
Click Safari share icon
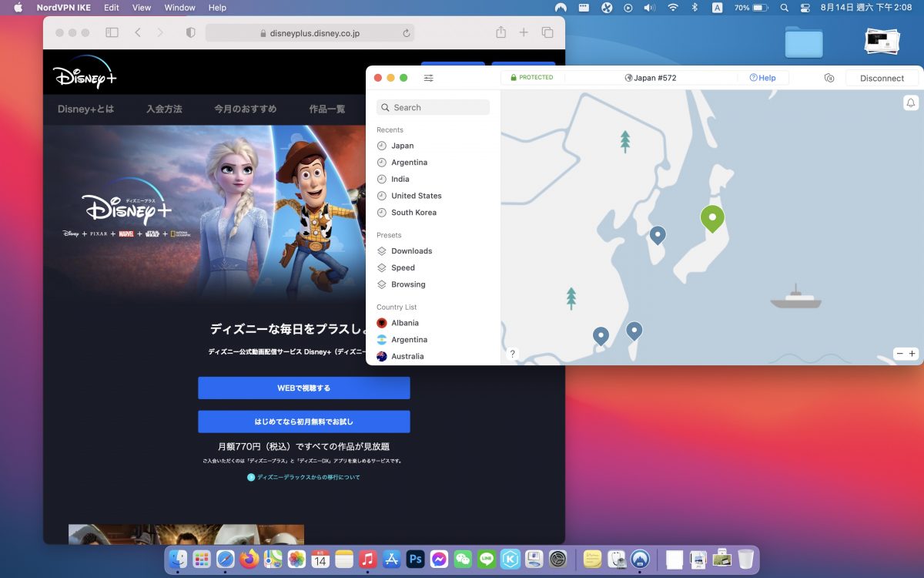(x=500, y=32)
